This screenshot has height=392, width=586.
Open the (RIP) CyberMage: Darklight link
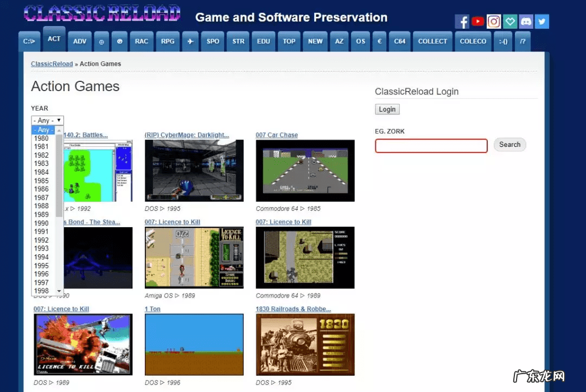187,135
